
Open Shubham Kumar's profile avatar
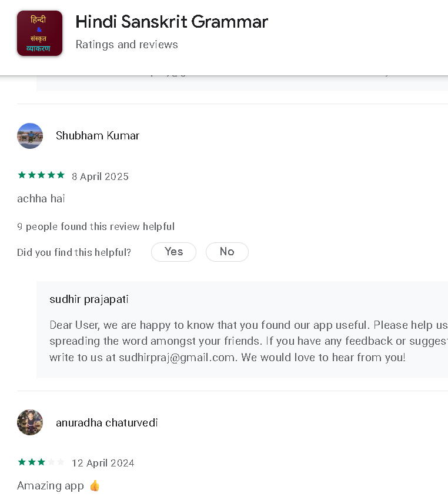point(30,136)
